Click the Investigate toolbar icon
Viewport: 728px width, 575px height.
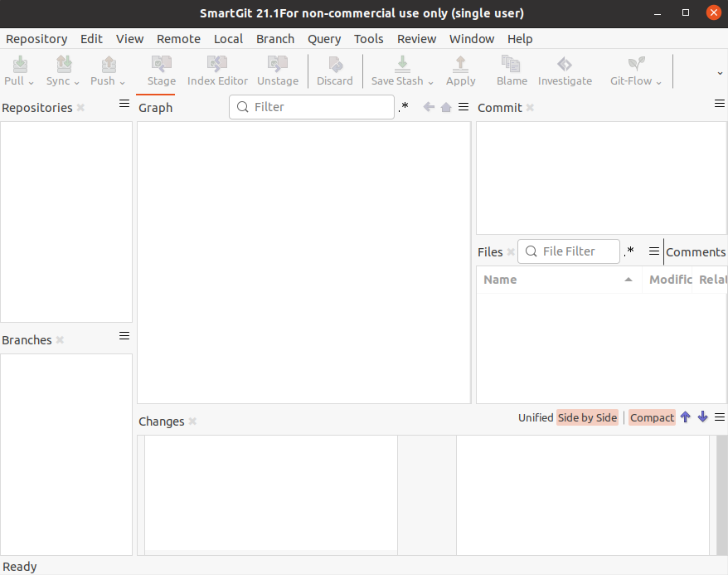(x=565, y=65)
